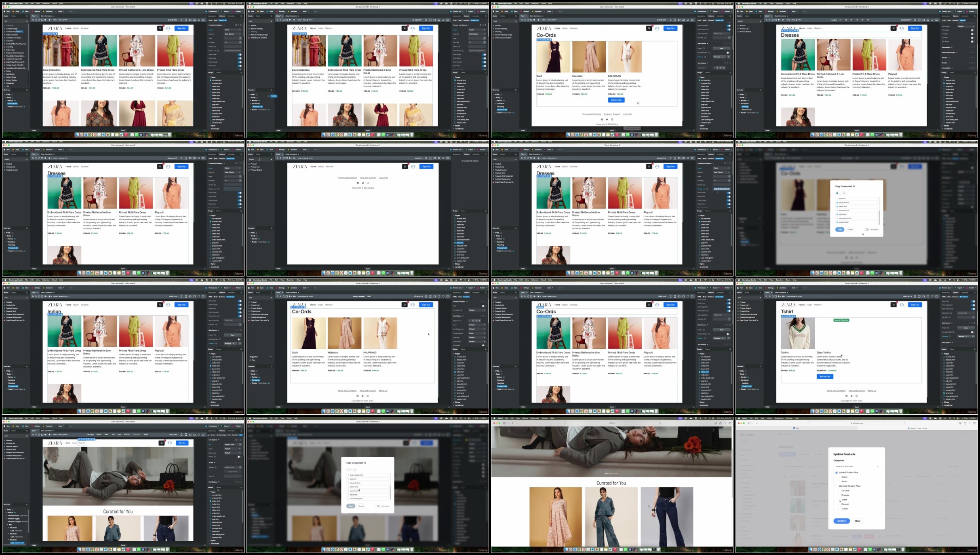Check saree.html in dialog over home page
Viewport: 980px width, 555px height.
pyautogui.click(x=349, y=487)
